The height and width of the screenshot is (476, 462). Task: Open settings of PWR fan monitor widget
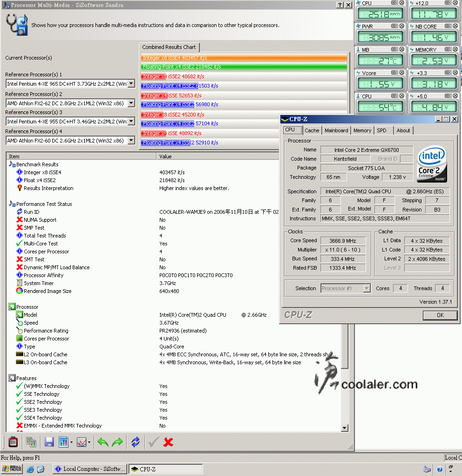[394, 26]
